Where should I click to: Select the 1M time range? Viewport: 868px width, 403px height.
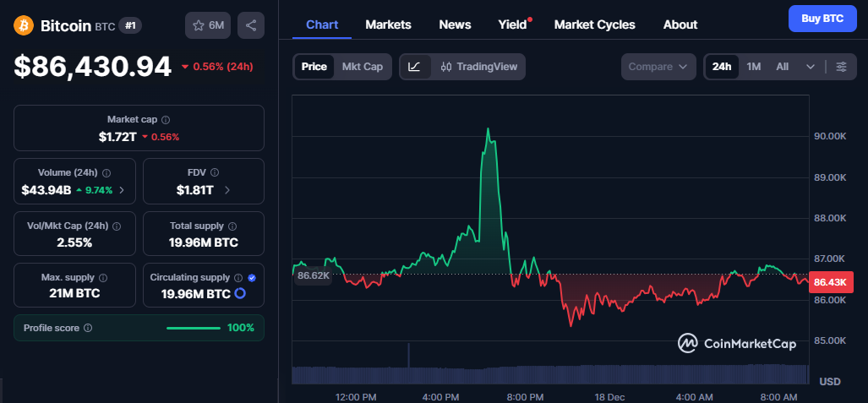754,67
